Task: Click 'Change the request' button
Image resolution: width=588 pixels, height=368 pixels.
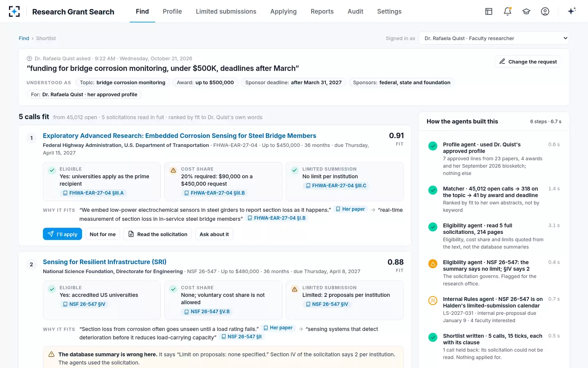Action: [x=528, y=62]
